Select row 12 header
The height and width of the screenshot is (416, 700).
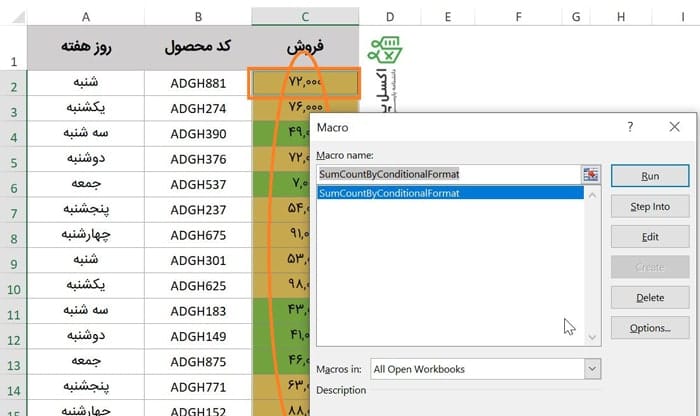(13, 337)
